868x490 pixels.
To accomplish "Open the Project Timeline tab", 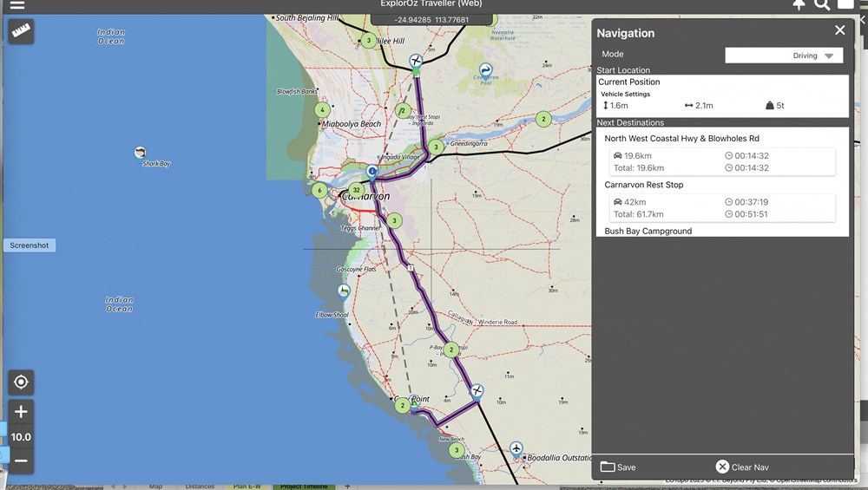I will tap(303, 486).
